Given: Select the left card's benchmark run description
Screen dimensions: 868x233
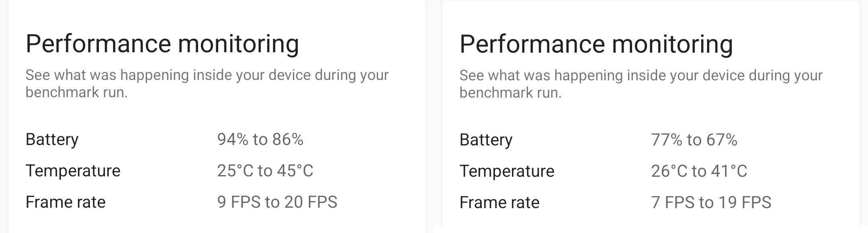Looking at the screenshot, I should 207,84.
